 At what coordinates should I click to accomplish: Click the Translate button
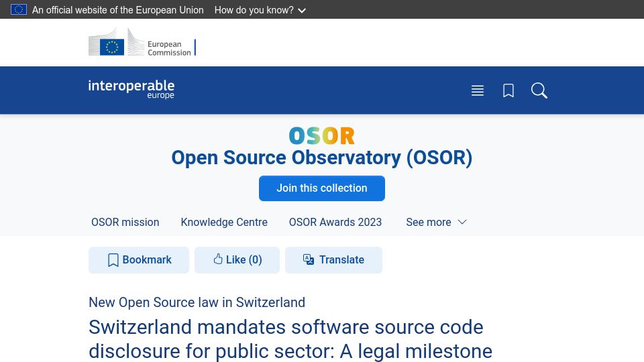pos(333,260)
